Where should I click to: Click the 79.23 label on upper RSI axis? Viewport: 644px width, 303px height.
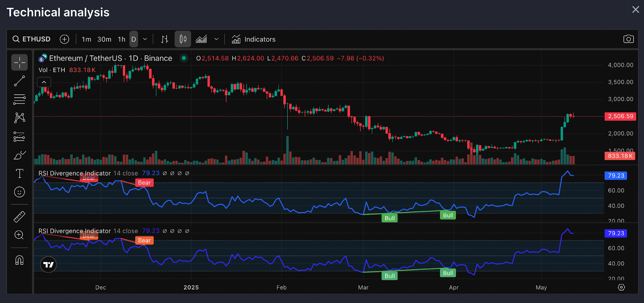point(616,176)
